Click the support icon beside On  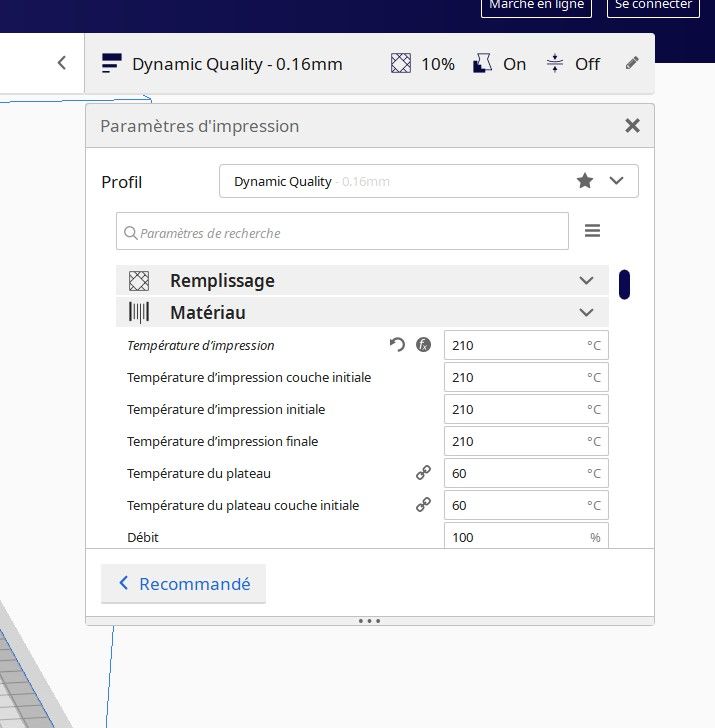point(482,63)
